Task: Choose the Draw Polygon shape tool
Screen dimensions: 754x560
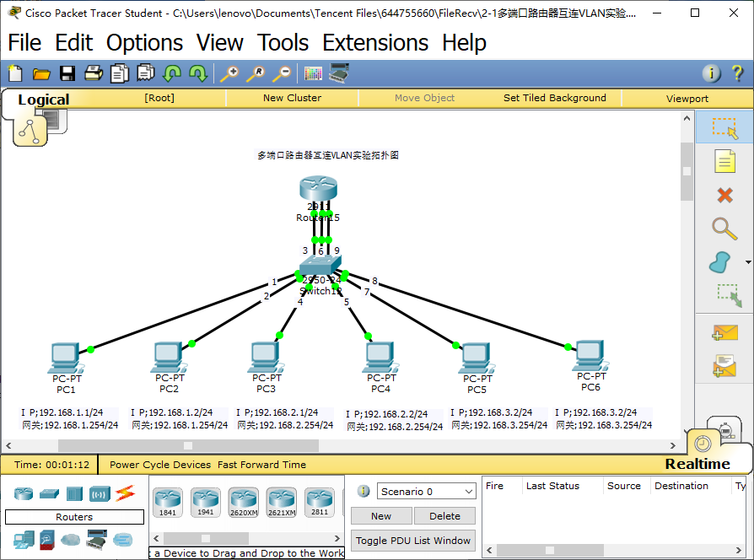Action: (720, 262)
